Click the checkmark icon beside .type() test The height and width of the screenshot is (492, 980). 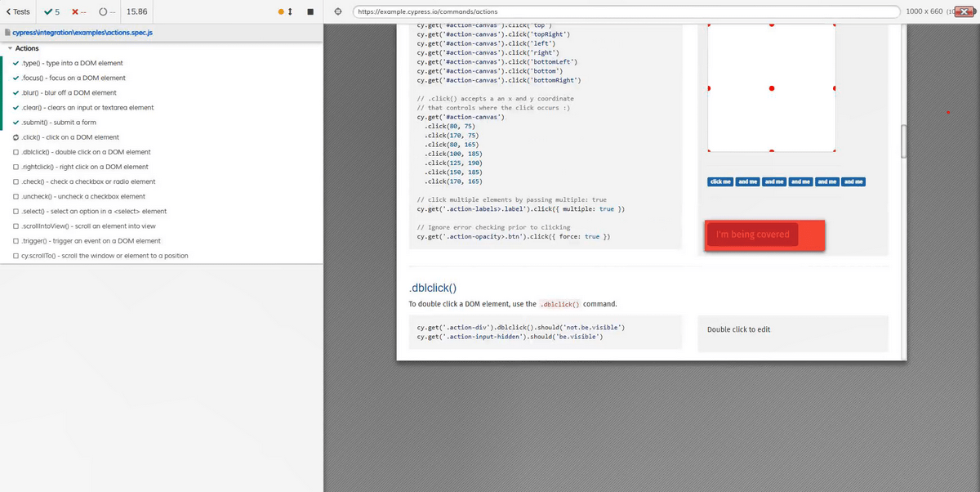tap(17, 63)
